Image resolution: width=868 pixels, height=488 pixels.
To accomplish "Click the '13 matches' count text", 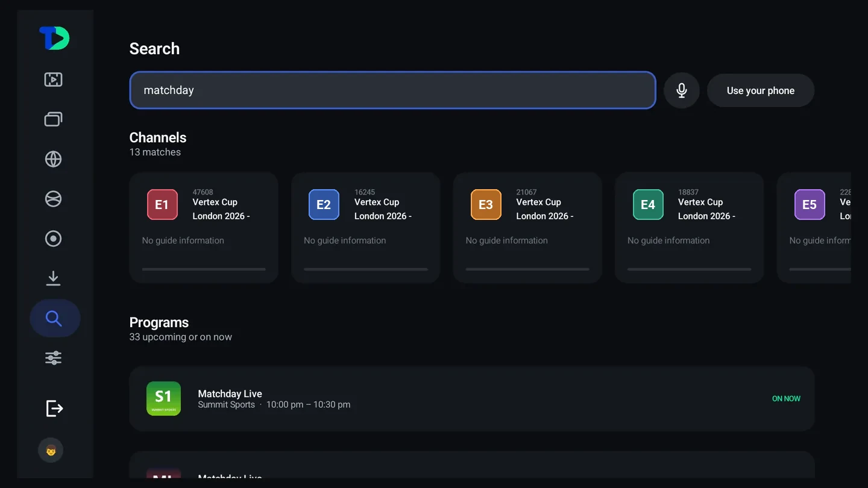I will [x=155, y=152].
